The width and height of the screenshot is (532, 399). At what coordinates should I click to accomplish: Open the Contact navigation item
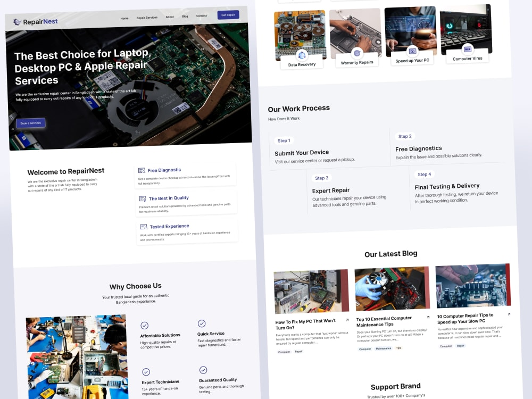(x=202, y=15)
